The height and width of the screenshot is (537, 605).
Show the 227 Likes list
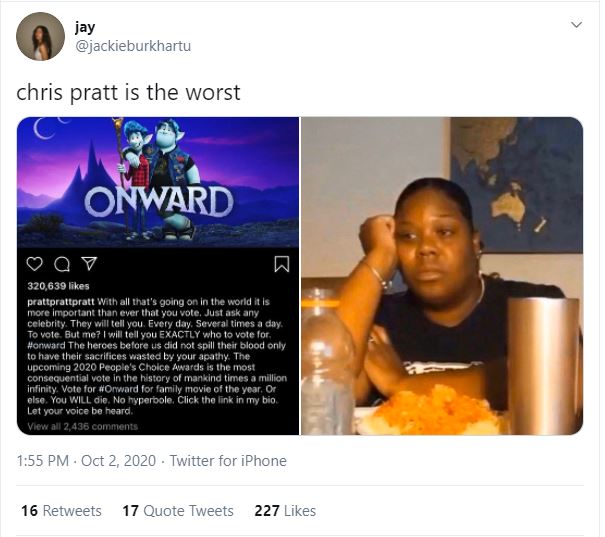tap(285, 511)
